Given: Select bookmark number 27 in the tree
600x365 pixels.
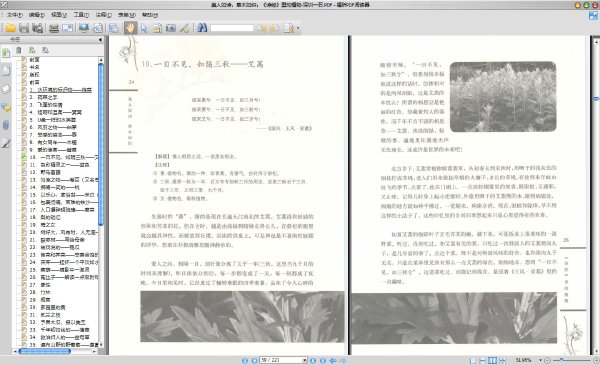Looking at the screenshot, I should click(x=40, y=285).
